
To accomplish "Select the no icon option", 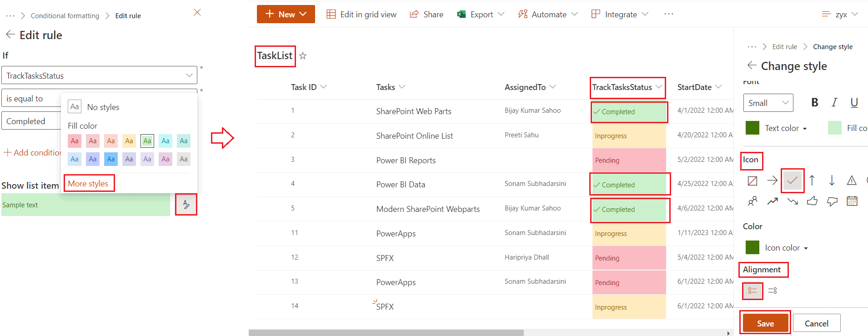I will tap(753, 181).
